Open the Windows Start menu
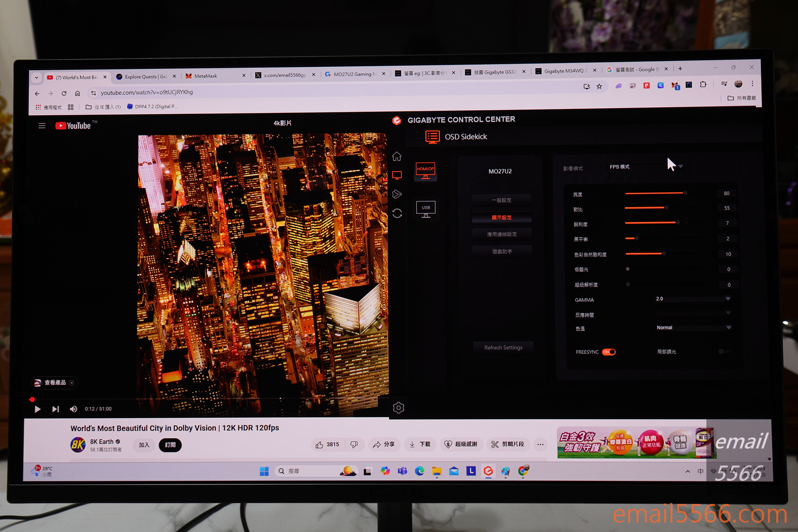Image resolution: width=798 pixels, height=532 pixels. point(264,471)
